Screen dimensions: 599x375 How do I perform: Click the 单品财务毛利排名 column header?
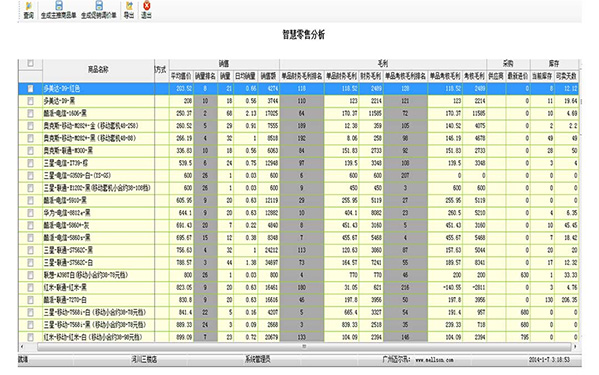[x=302, y=76]
